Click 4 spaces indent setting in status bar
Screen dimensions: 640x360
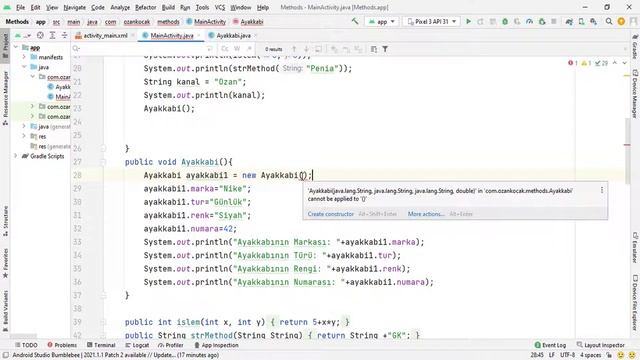tap(591, 355)
